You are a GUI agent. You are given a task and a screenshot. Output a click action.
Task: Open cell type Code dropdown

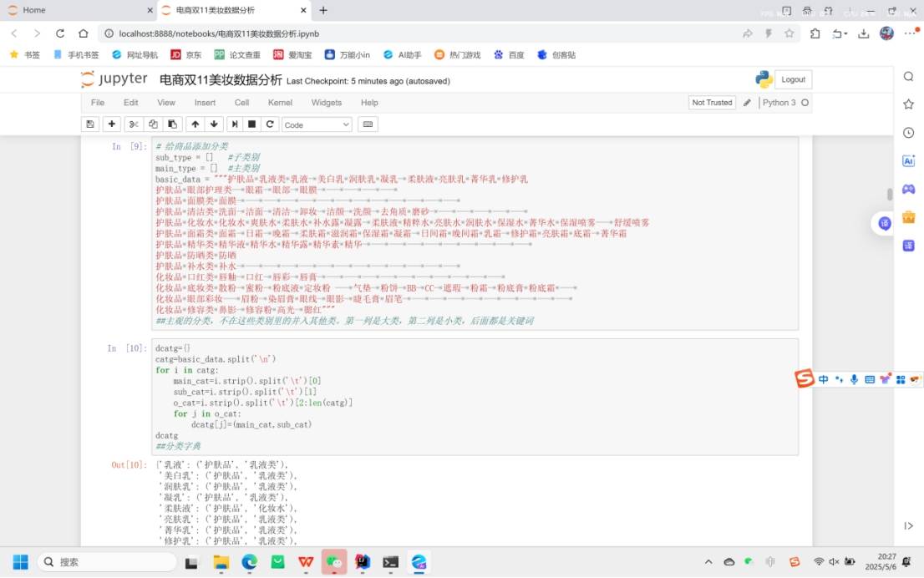317,125
